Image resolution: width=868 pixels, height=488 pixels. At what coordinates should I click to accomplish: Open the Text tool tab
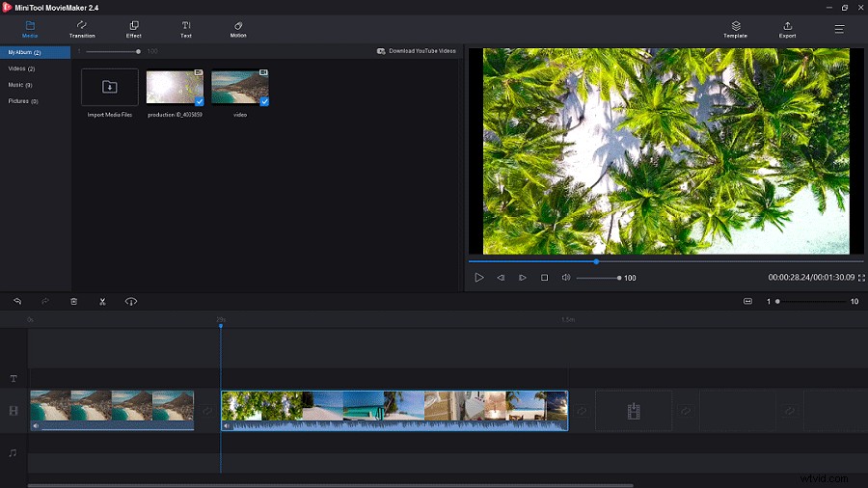pyautogui.click(x=186, y=29)
